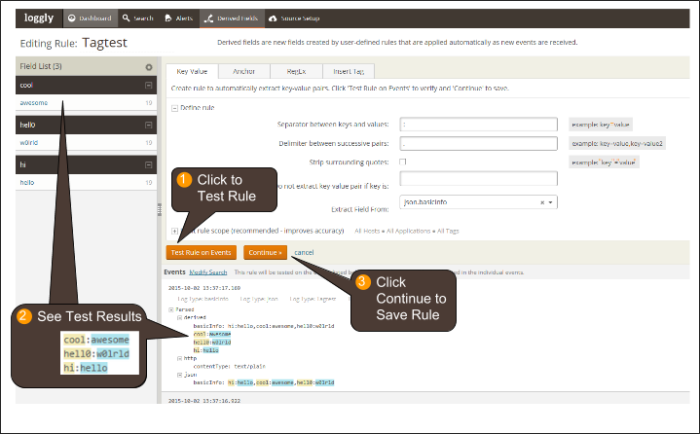Switch to the RegEx tab

pos(296,71)
